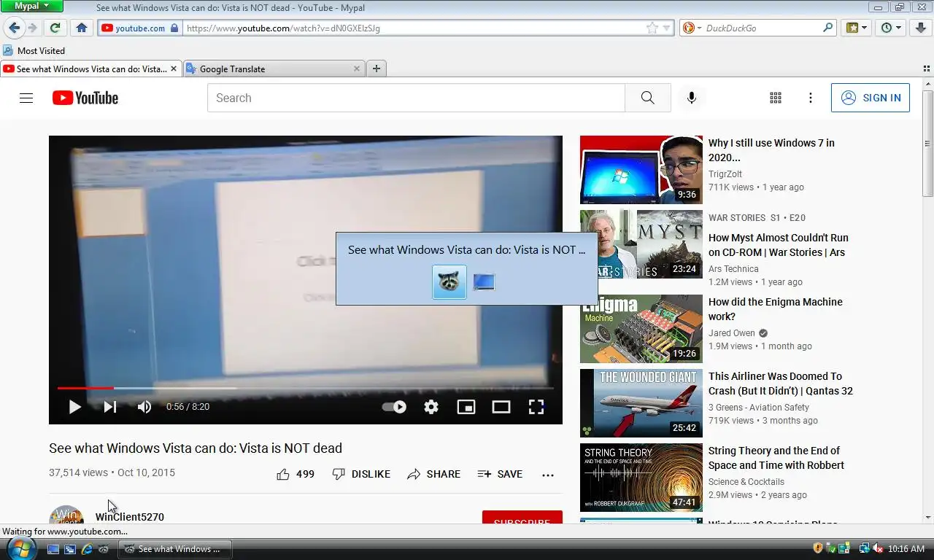934x560 pixels.
Task: Visit the Ars Technica channel
Action: click(x=733, y=269)
